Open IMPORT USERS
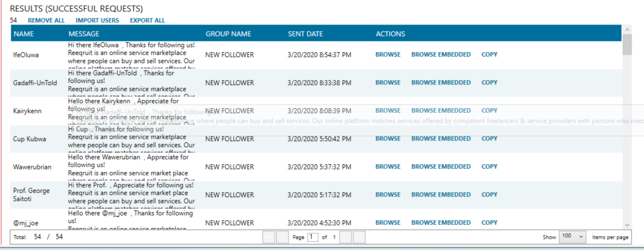The height and width of the screenshot is (250, 644). (x=97, y=21)
